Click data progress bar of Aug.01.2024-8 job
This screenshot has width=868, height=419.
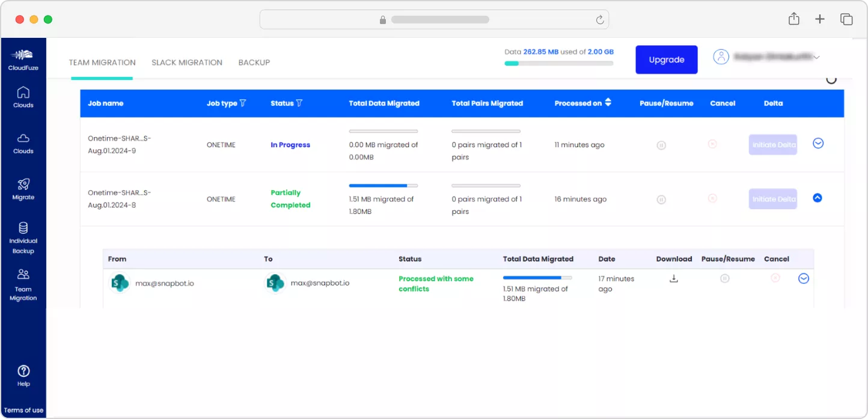coord(384,186)
